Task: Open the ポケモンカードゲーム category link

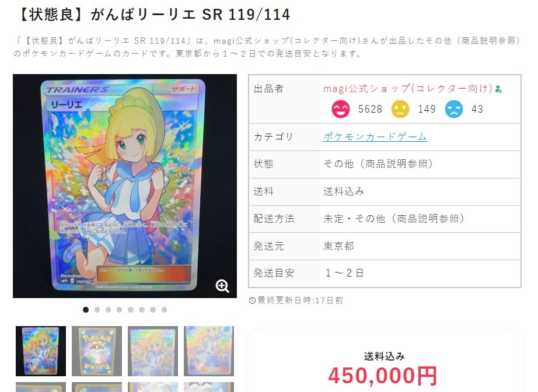Action: tap(375, 136)
